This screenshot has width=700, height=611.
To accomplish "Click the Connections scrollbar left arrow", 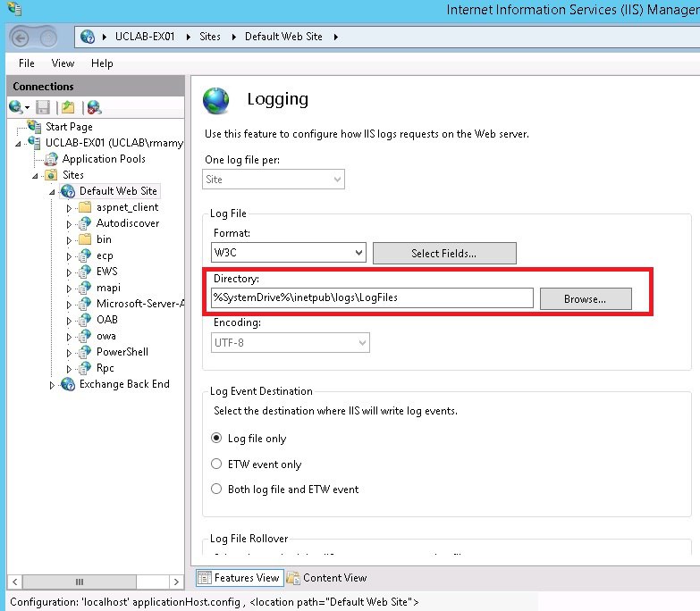I will click(15, 582).
